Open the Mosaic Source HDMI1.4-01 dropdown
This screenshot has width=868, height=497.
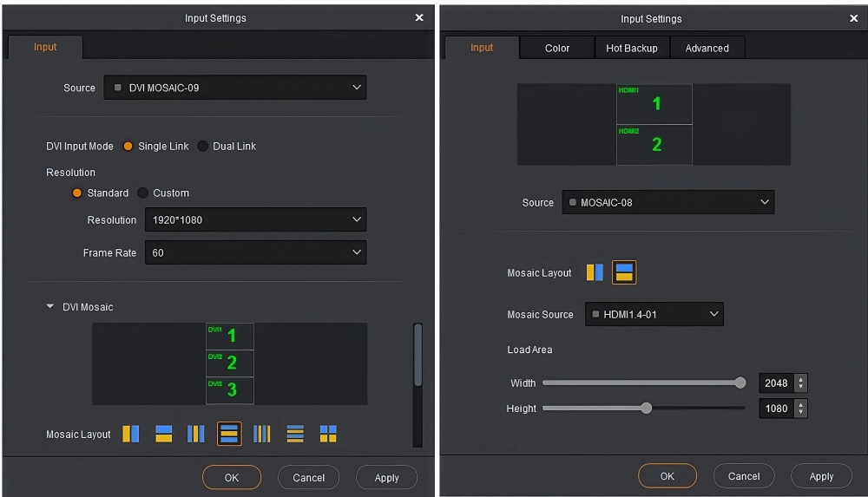pos(654,314)
